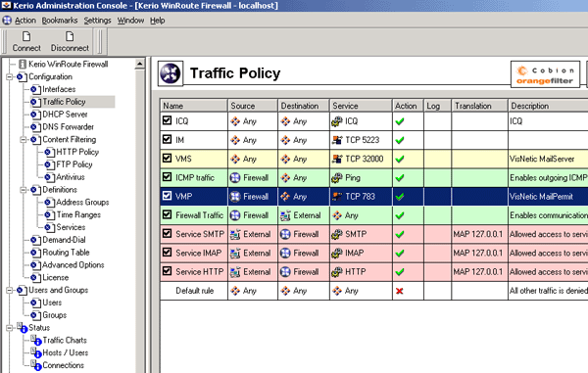Click the Firewall source icon in ICMP traffic row
This screenshot has height=373, width=588.
pos(235,178)
